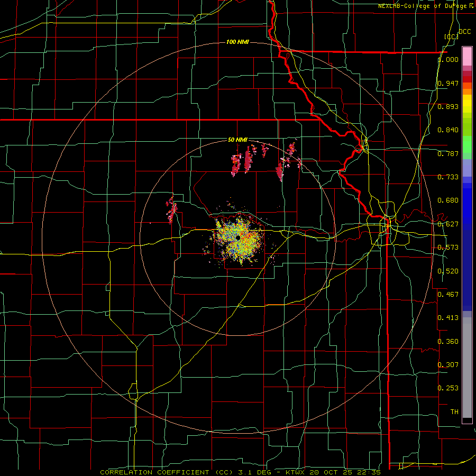476x476 pixels.
Task: Select the 0.733 legend value
Action: tap(448, 177)
